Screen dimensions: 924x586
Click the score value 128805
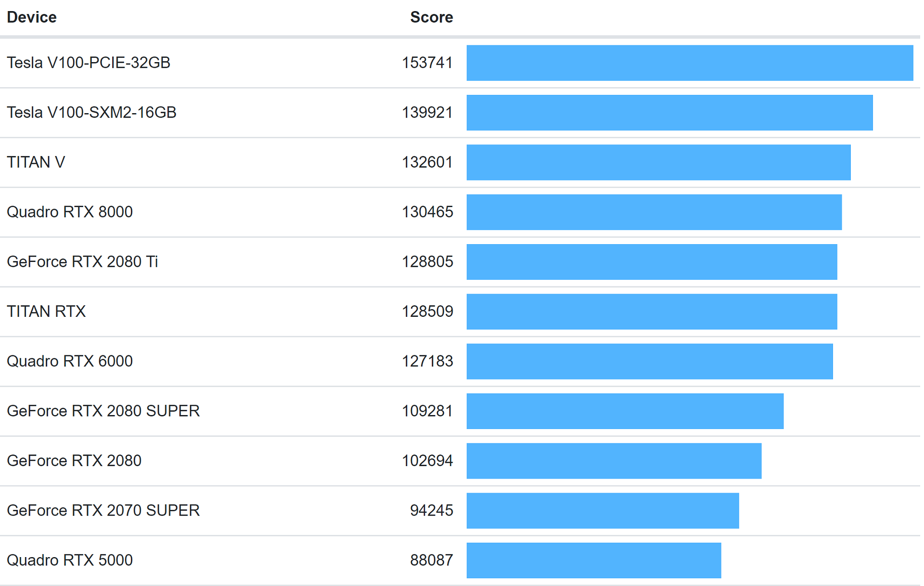pos(427,261)
